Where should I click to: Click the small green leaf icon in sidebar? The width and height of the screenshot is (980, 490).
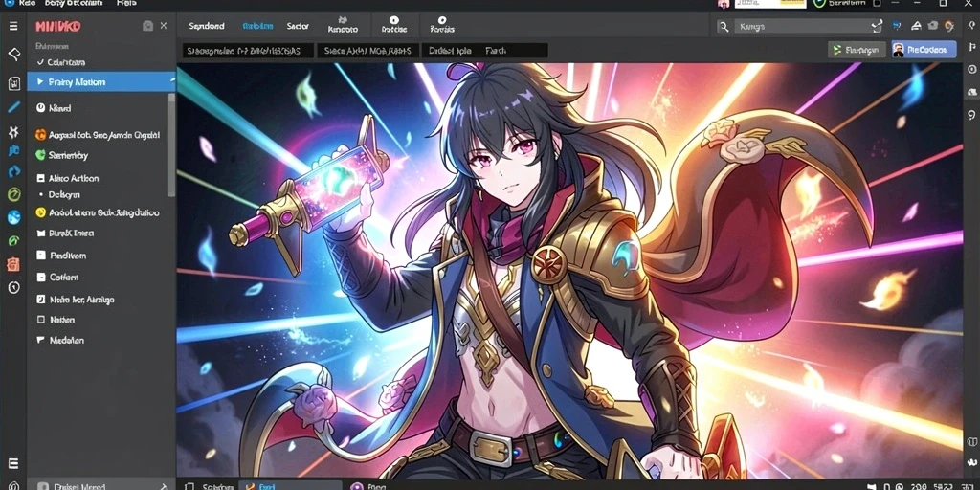coord(13,240)
